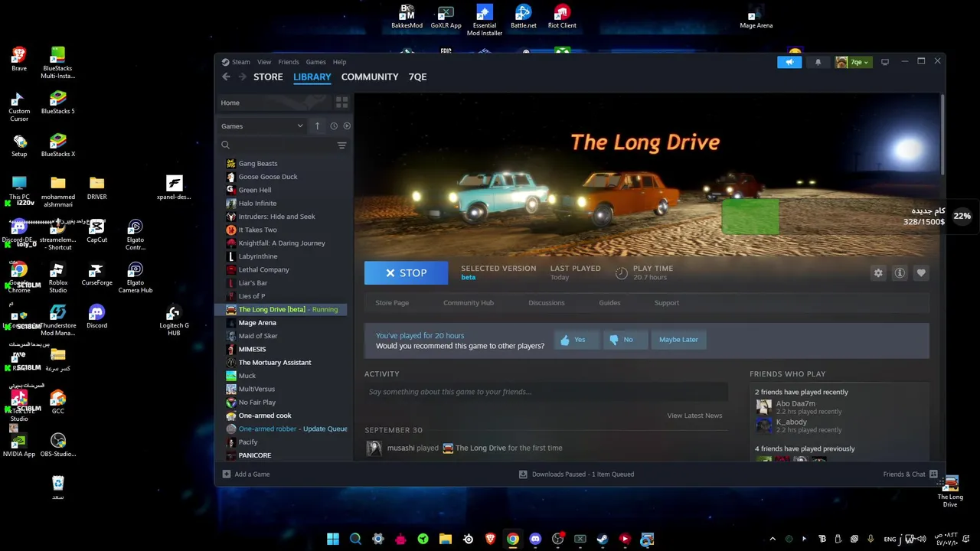Open the Store Page link

pos(392,303)
